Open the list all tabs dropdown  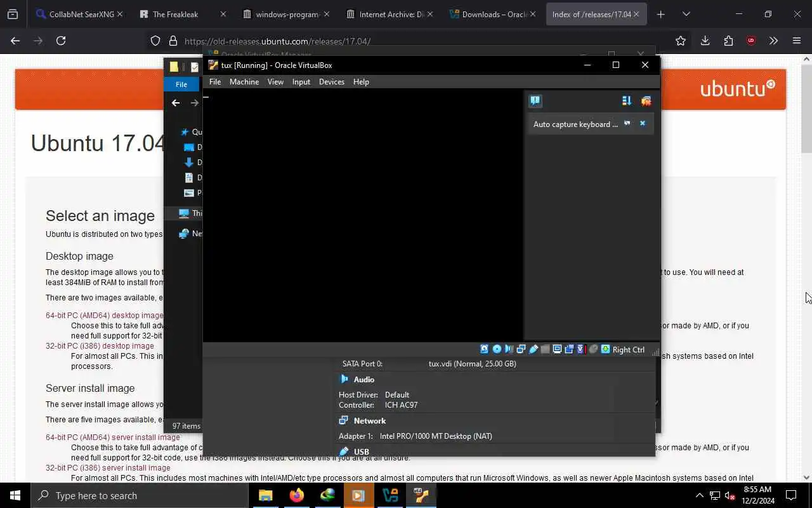[686, 14]
